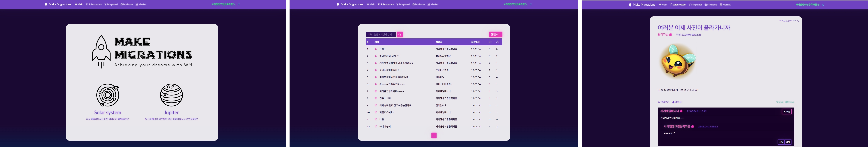Image resolution: width=868 pixels, height=147 pixels.
Task: Click the 작성자 column header
Action: point(439,42)
